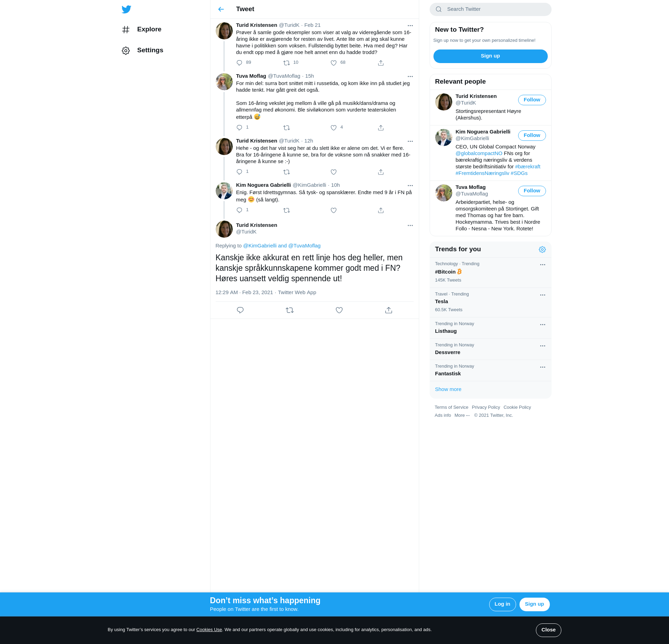Open Trends for you settings gear
The width and height of the screenshot is (669, 644).
(x=542, y=250)
